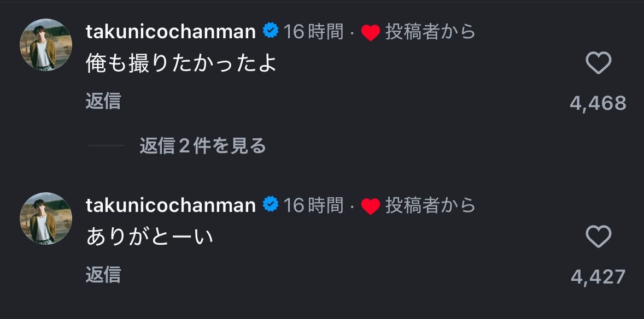
Task: Click verified badge in the "俺も撮りたかったよ" comment header
Action: pos(270,32)
